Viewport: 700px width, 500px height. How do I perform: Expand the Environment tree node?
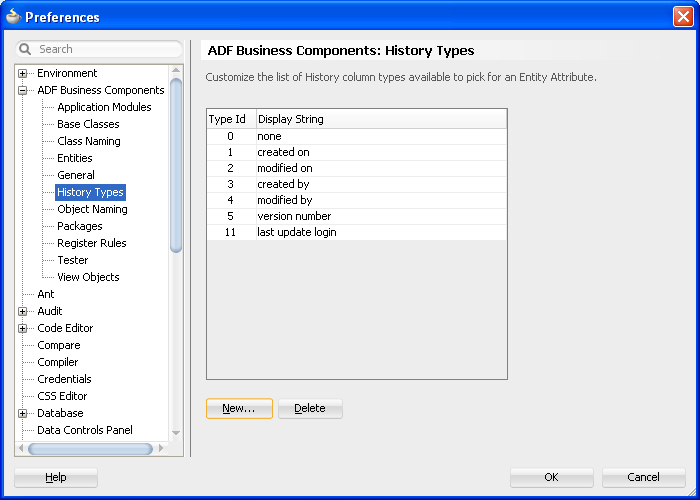(22, 73)
